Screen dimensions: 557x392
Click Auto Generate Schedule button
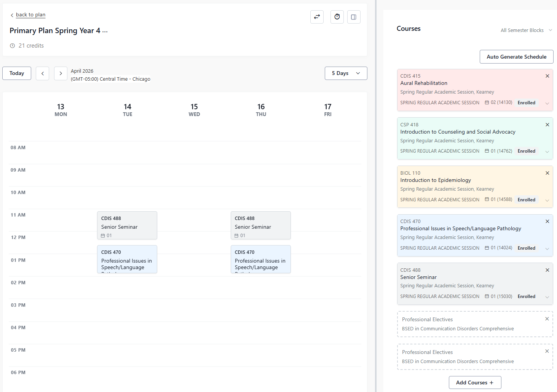coord(516,57)
